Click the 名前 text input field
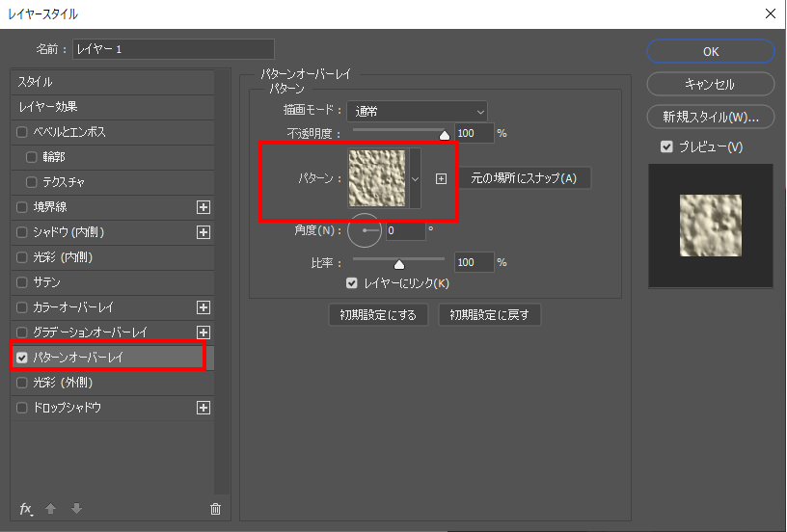Viewport: 787px width, 532px height. tap(174, 49)
